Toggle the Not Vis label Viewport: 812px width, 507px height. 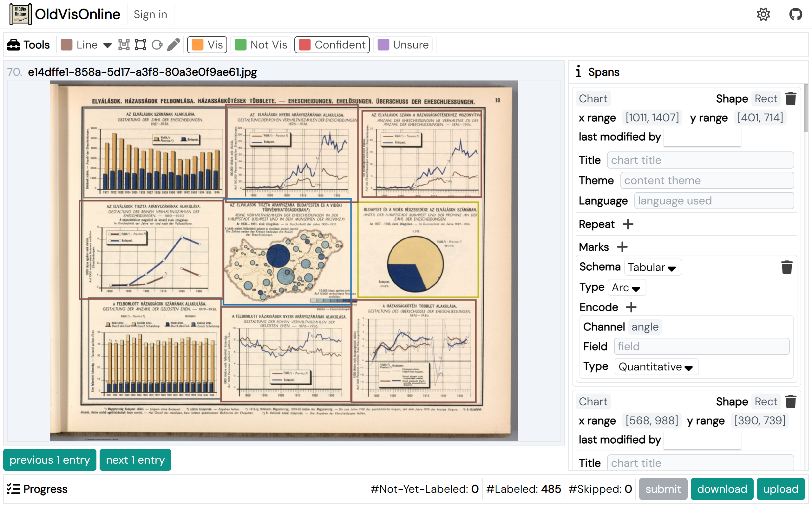point(261,45)
